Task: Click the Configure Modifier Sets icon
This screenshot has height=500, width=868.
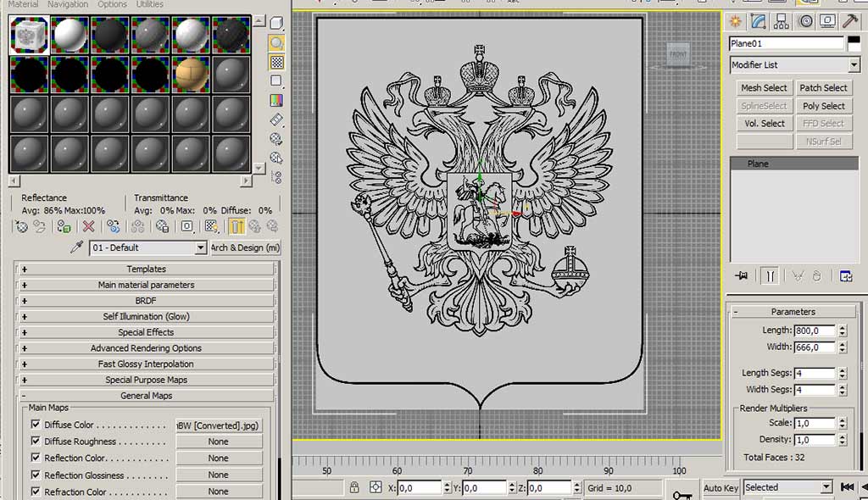Action: pos(845,275)
